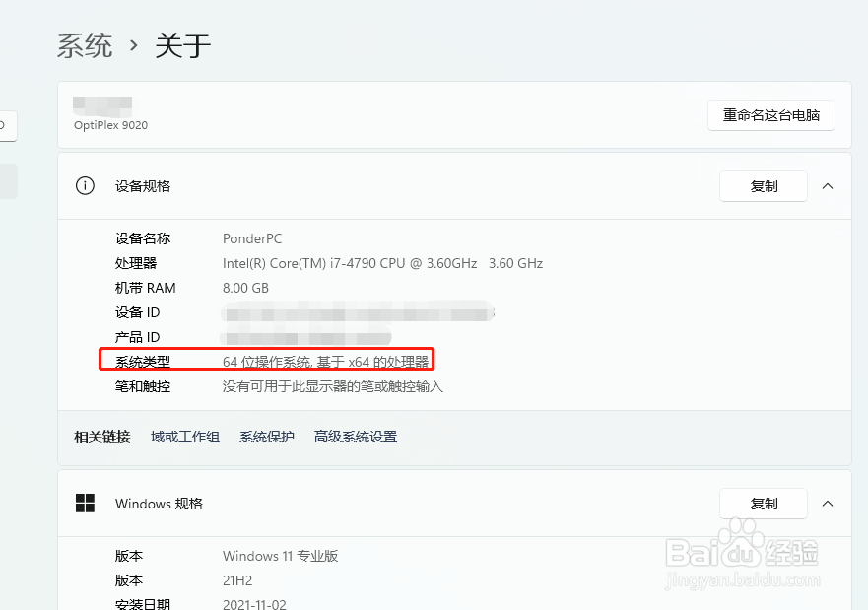Click the 设备名称 label

coord(142,238)
